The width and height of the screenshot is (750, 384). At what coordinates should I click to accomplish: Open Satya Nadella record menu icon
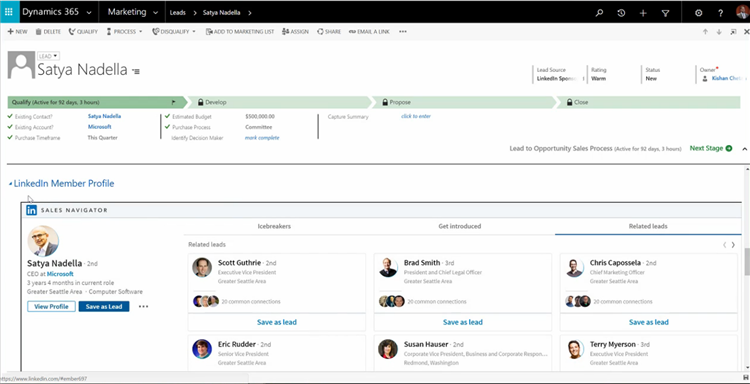(x=136, y=71)
